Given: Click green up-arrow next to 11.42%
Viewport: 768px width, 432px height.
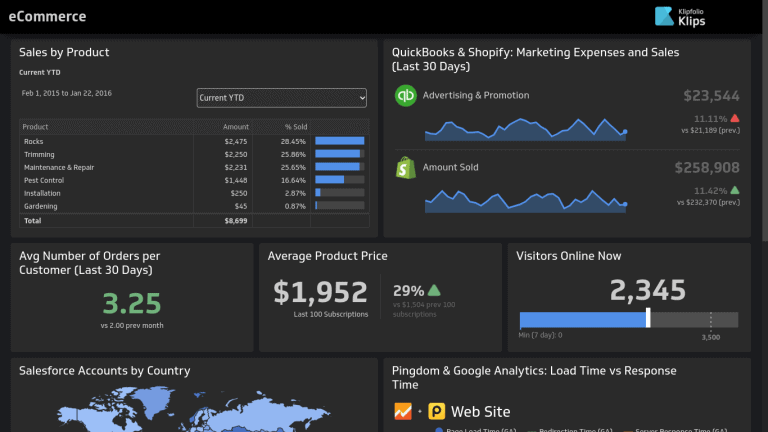Looking at the screenshot, I should (735, 190).
